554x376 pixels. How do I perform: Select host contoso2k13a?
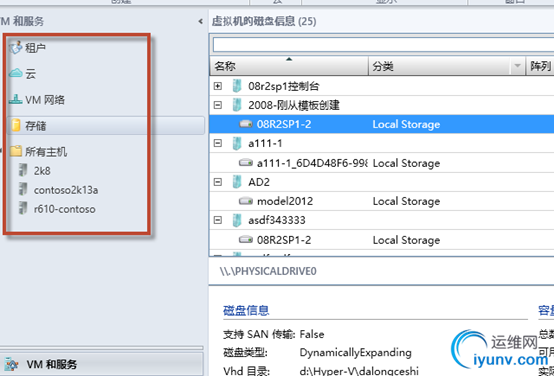pyautogui.click(x=66, y=190)
